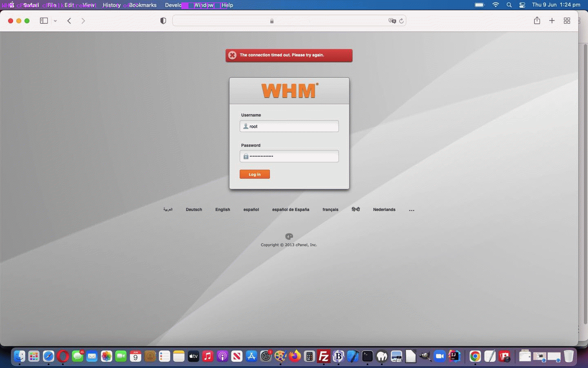Open Calendar from the Dock
588x368 pixels.
[136, 356]
